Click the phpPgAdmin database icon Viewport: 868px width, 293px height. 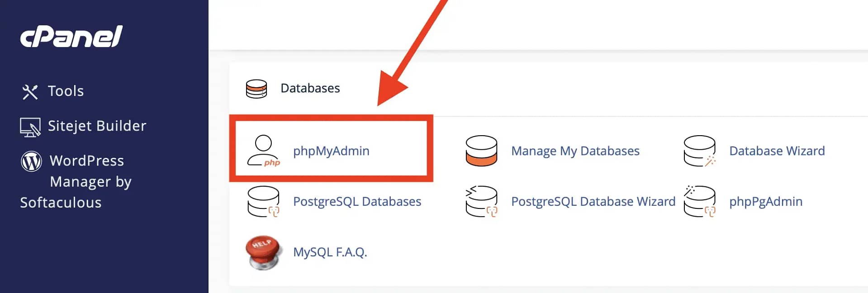[x=700, y=202]
